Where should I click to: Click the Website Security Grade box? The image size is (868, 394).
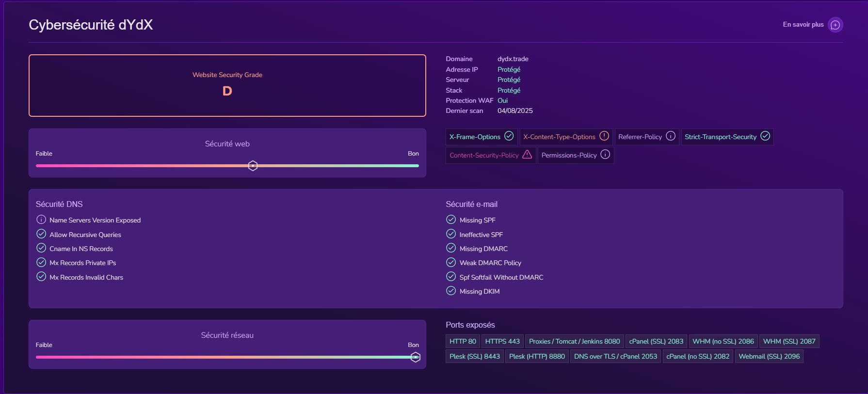(x=227, y=85)
